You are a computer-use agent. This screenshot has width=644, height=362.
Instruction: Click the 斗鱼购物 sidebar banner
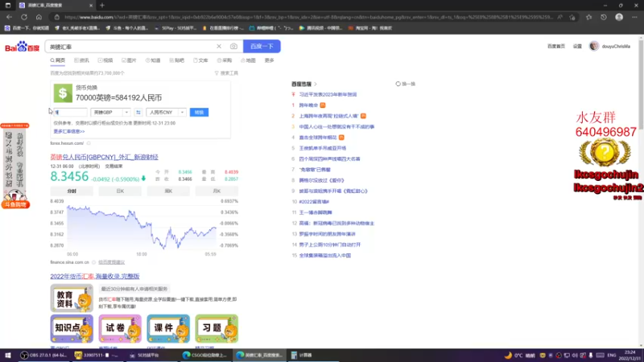tap(15, 167)
